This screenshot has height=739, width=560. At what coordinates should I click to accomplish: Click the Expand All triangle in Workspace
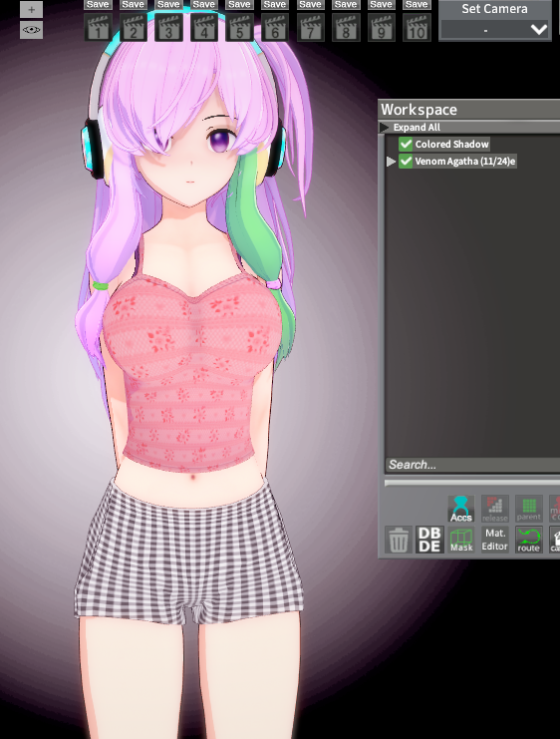coord(385,128)
